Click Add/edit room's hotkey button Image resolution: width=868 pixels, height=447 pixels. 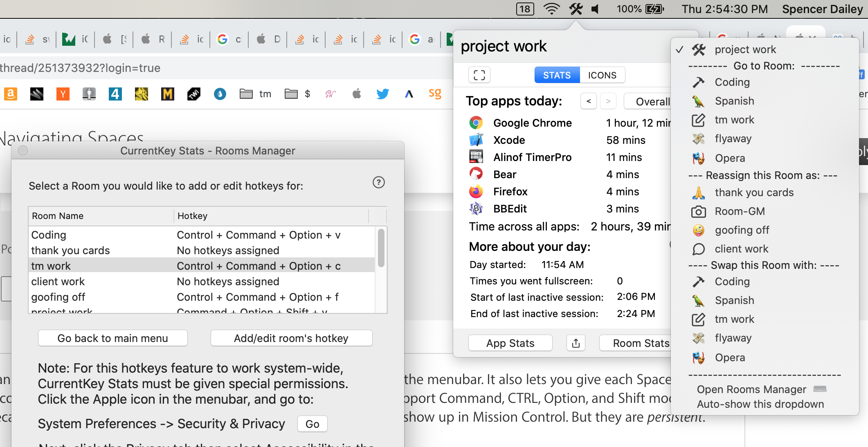[291, 338]
